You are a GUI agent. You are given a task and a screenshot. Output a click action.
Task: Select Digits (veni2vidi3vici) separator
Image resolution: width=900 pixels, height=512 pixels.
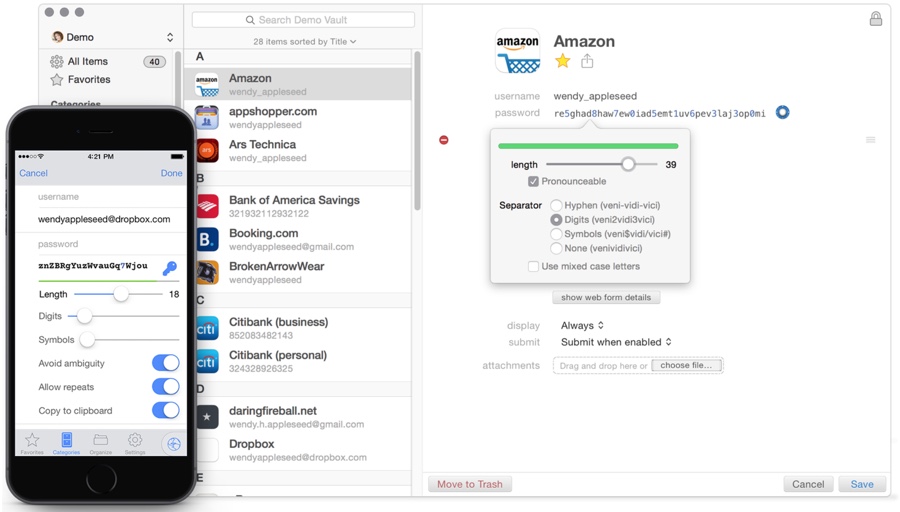pyautogui.click(x=556, y=219)
